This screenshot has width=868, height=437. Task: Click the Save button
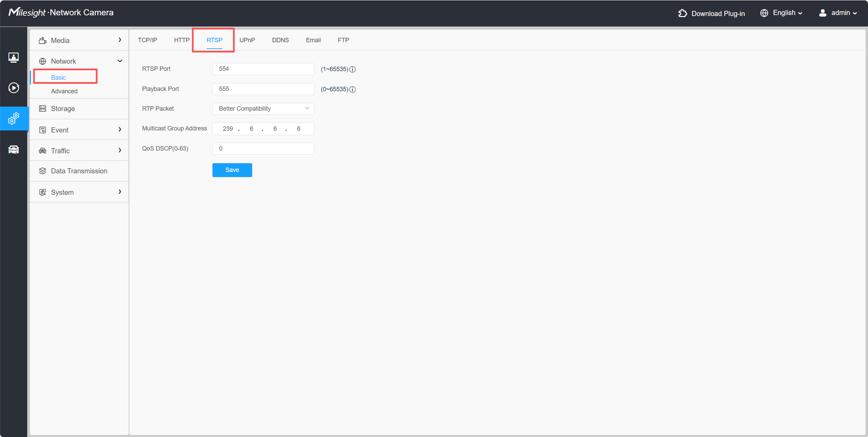click(x=232, y=170)
